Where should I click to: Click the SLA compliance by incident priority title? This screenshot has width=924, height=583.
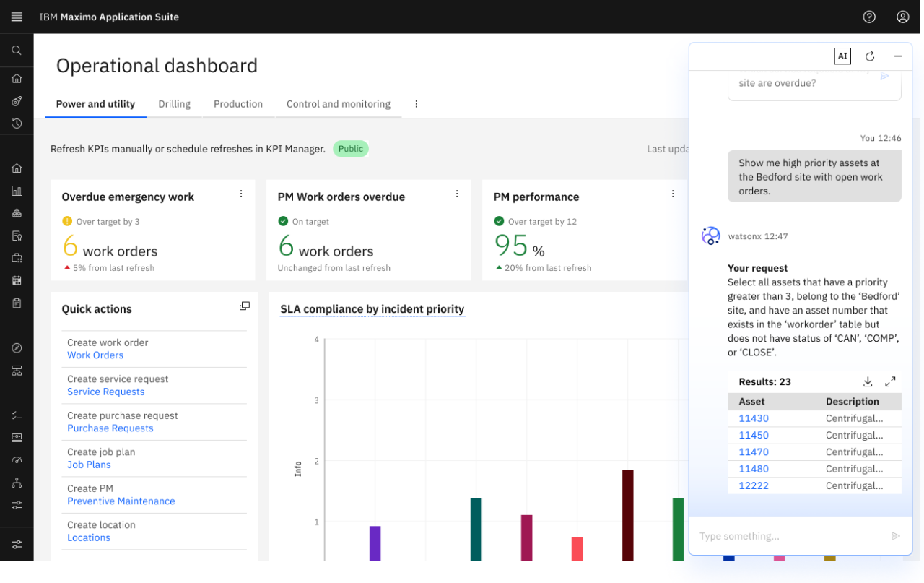point(372,309)
